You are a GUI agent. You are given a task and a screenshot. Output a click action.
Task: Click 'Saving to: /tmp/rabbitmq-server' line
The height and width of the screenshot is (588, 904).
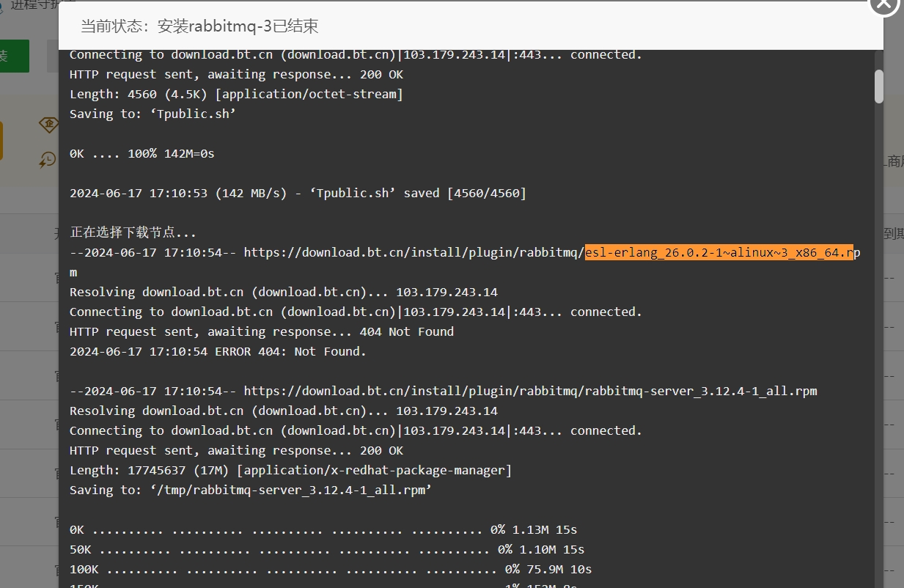pos(251,490)
